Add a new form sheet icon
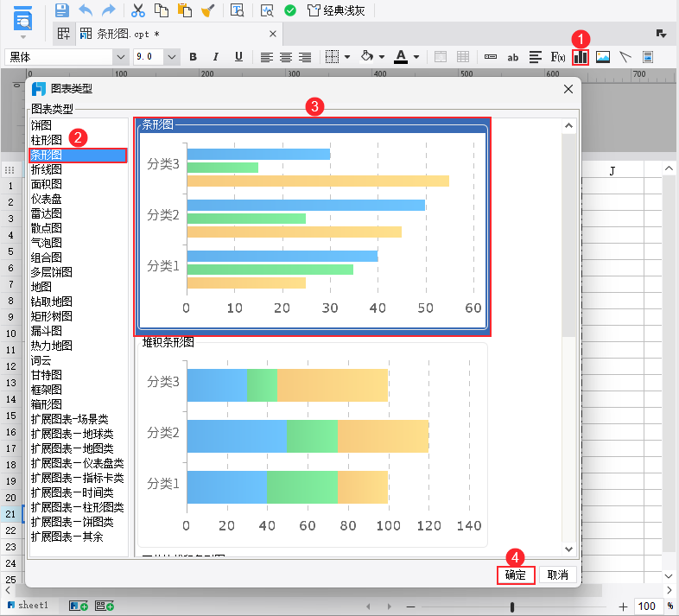Image resolution: width=679 pixels, height=616 pixels. coord(105,606)
